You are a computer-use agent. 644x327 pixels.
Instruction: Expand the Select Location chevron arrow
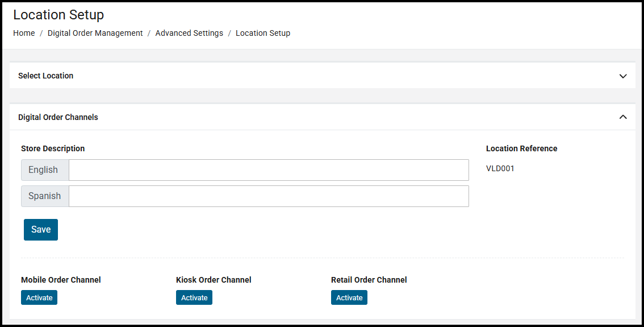[x=623, y=76]
